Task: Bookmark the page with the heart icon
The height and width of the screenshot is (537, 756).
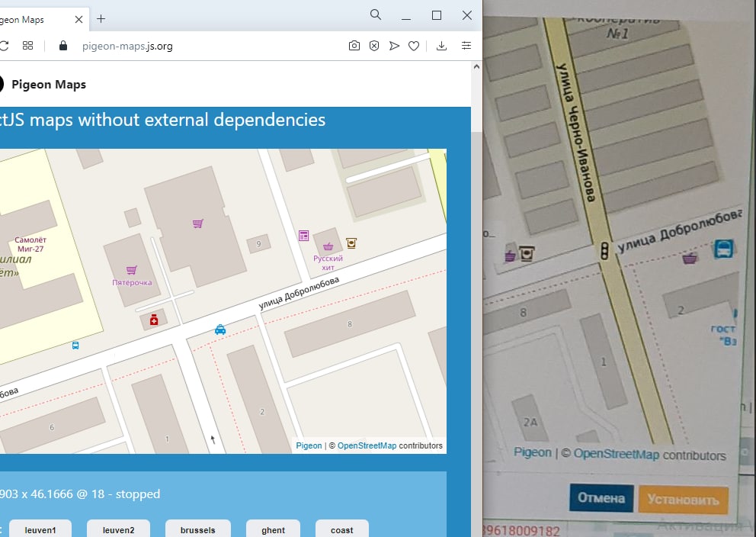Action: pos(414,46)
